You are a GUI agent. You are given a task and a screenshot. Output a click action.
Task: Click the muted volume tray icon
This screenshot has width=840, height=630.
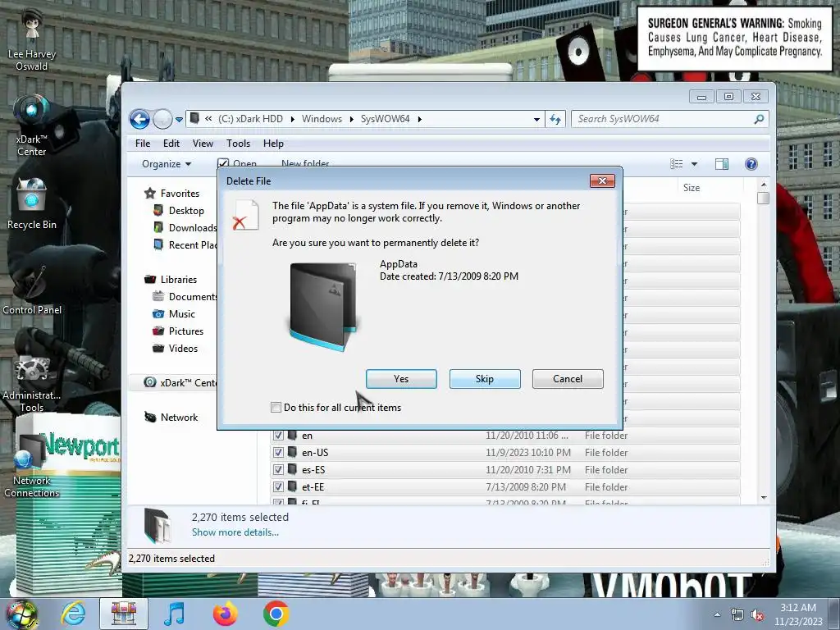(757, 615)
